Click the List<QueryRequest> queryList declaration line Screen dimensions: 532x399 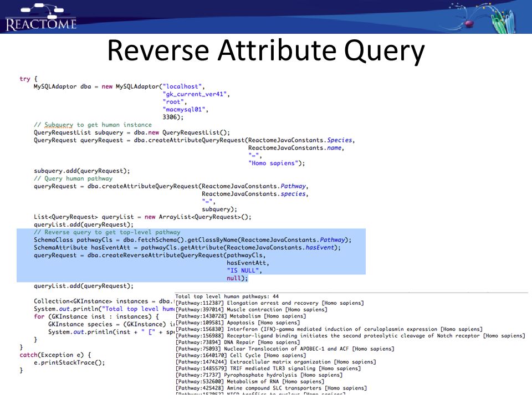(x=142, y=217)
